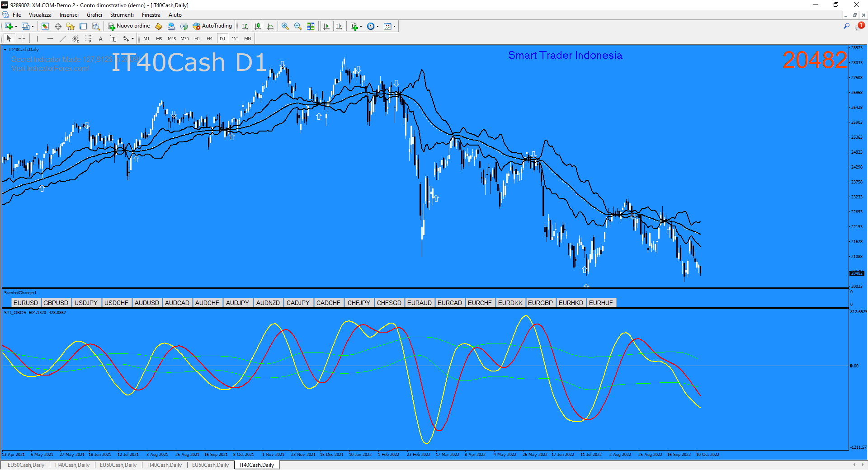Open the Strumenti menu

(122, 15)
